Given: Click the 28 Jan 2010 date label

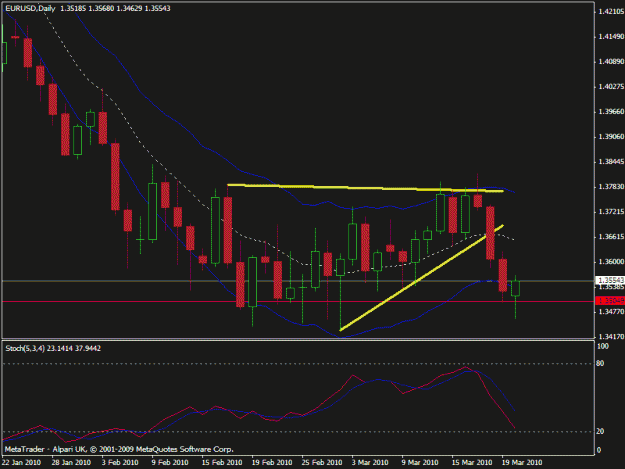Looking at the screenshot, I should click(71, 463).
